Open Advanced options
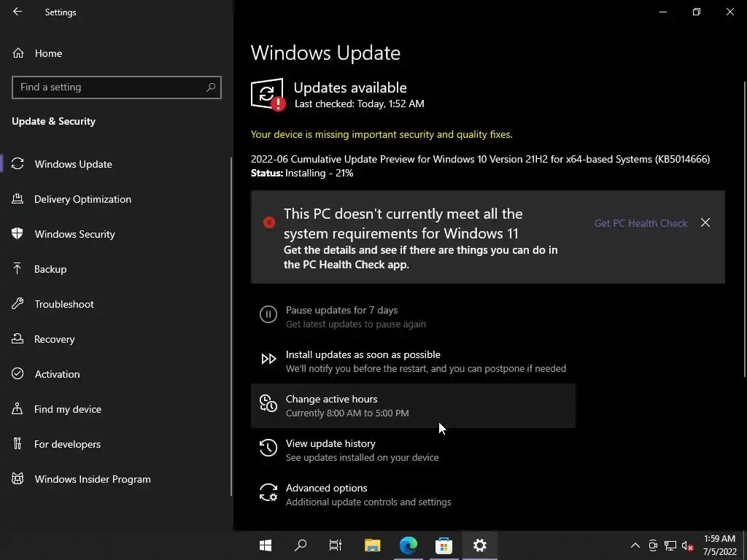Image resolution: width=747 pixels, height=560 pixels. pyautogui.click(x=413, y=494)
